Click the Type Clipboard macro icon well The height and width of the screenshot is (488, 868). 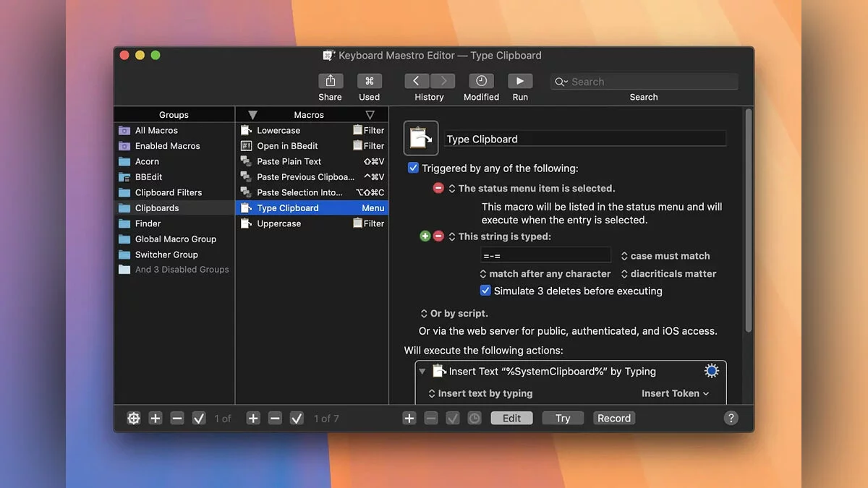421,138
